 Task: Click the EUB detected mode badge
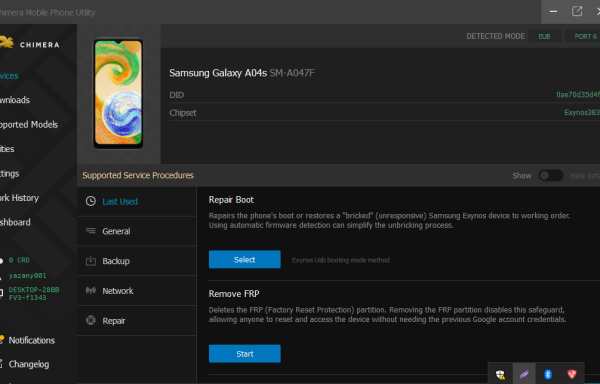[x=544, y=36]
